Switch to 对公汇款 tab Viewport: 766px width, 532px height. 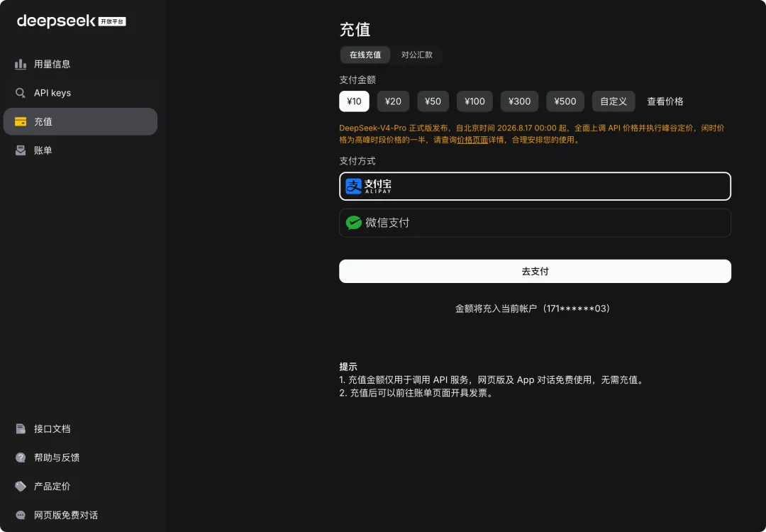pyautogui.click(x=417, y=55)
